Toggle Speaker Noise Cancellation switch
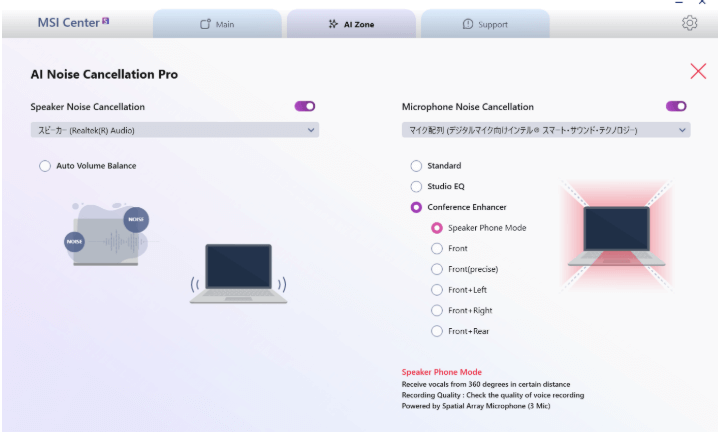This screenshot has width=720, height=436. click(x=305, y=106)
